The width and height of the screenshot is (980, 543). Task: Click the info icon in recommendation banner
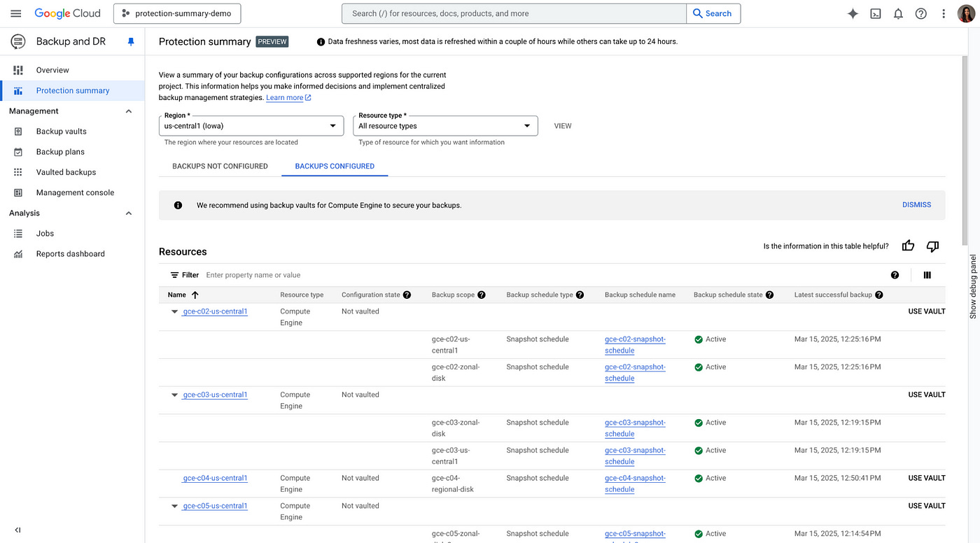[x=178, y=205]
